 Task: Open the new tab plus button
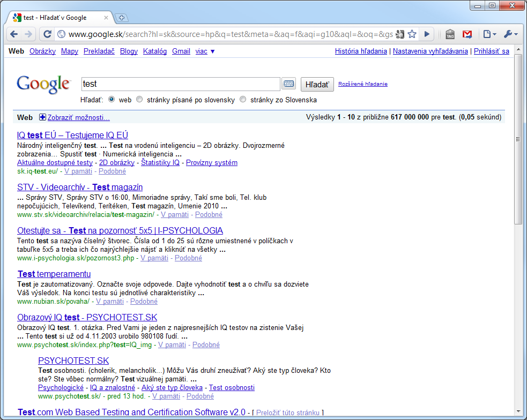(x=122, y=18)
